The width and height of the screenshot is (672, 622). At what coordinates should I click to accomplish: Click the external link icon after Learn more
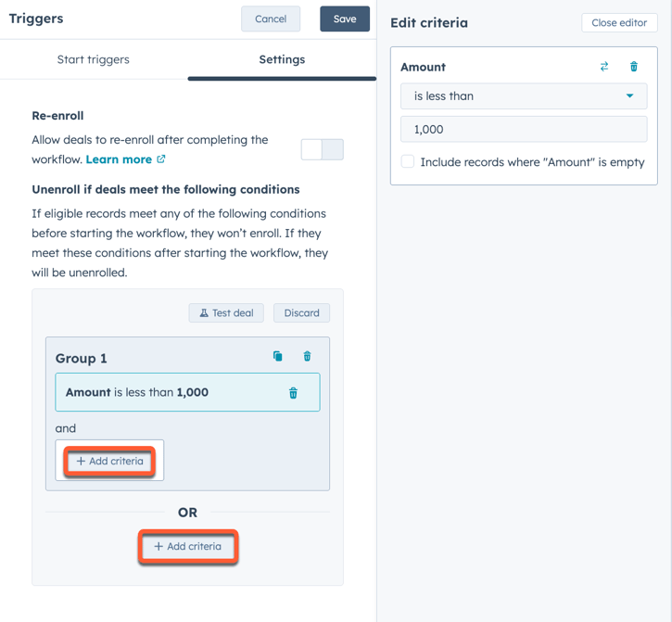point(161,159)
